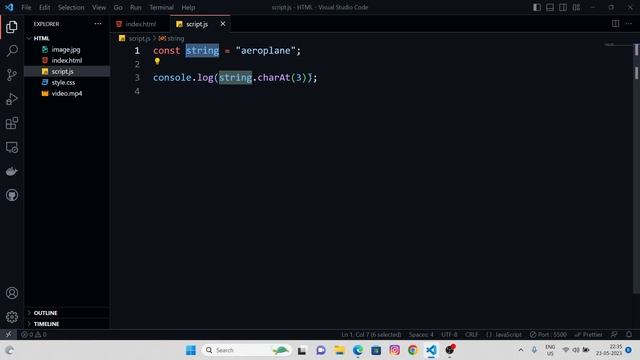Close the script.js editor tab
The image size is (640, 360).
click(223, 24)
